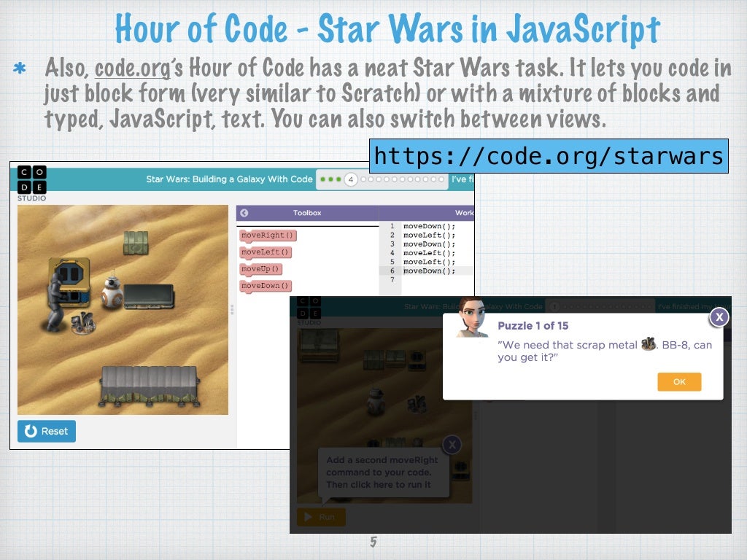Click the Hour of Code slide title
The width and height of the screenshot is (747, 560).
click(x=387, y=28)
